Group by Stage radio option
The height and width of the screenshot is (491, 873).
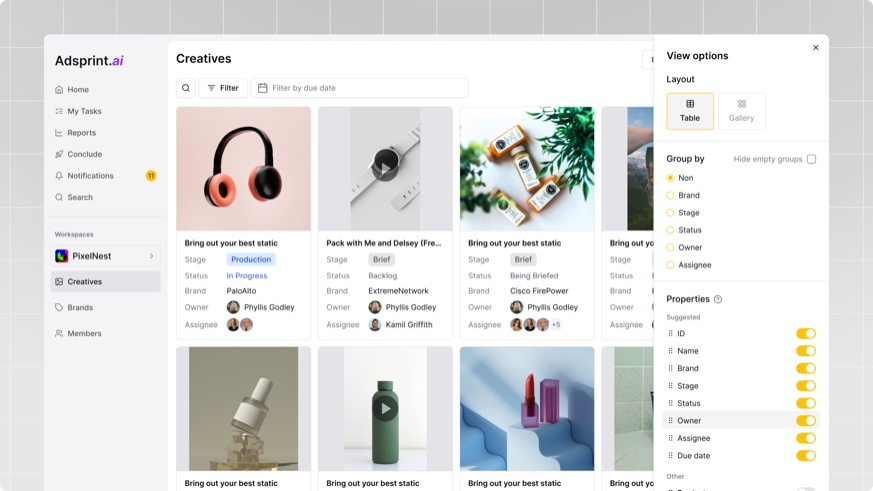(x=670, y=213)
